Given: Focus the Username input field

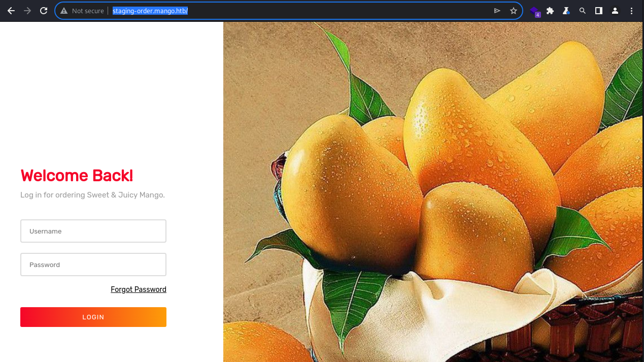Looking at the screenshot, I should pos(93,231).
